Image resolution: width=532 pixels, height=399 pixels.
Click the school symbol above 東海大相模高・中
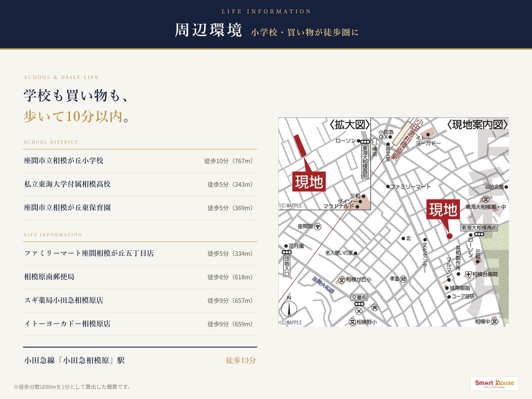[485, 199]
